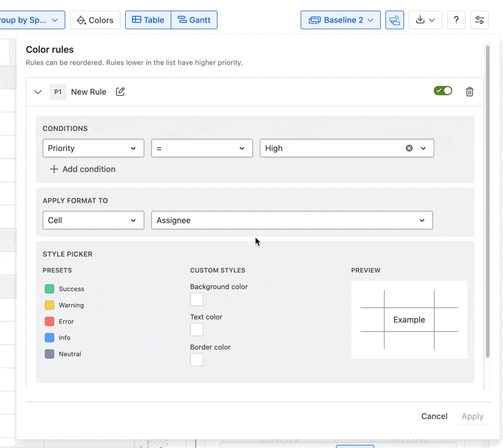Image resolution: width=503 pixels, height=448 pixels.
Task: Open the Colors paint bucket button
Action: 95,20
